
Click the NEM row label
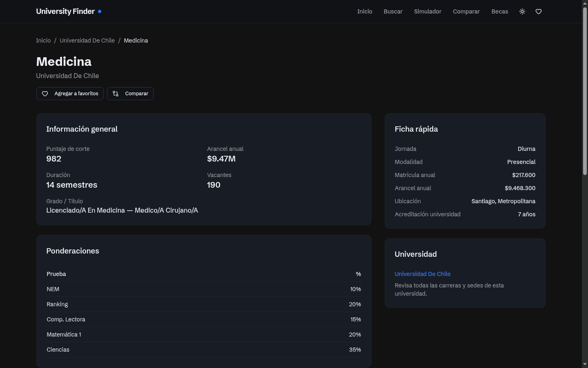(53, 289)
